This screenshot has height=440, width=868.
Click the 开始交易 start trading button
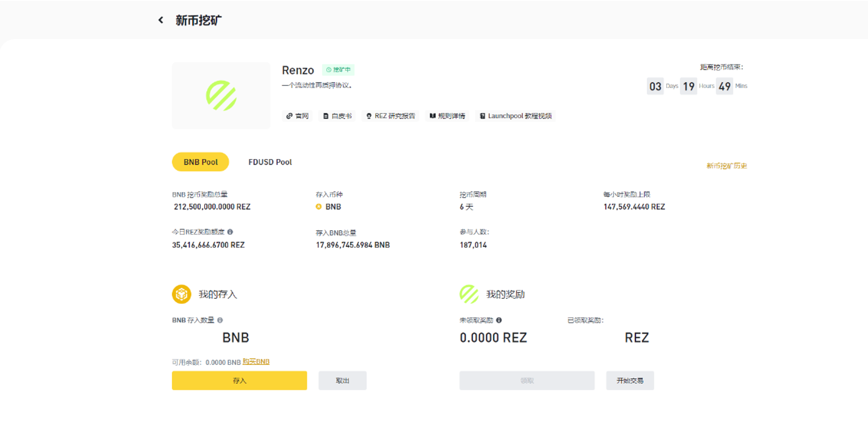[630, 380]
